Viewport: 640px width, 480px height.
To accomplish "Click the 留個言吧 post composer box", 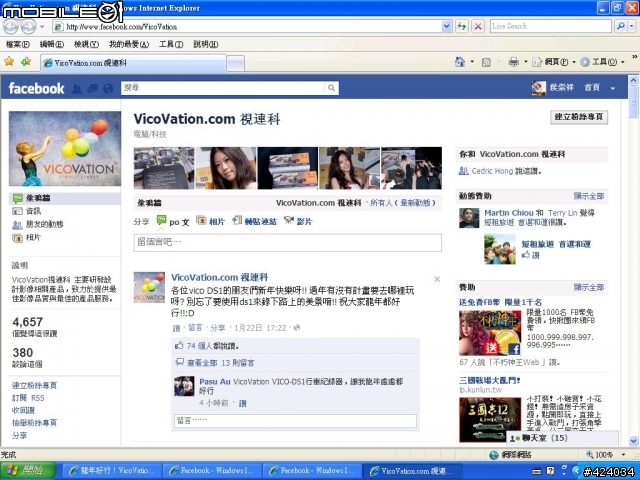I will (287, 242).
